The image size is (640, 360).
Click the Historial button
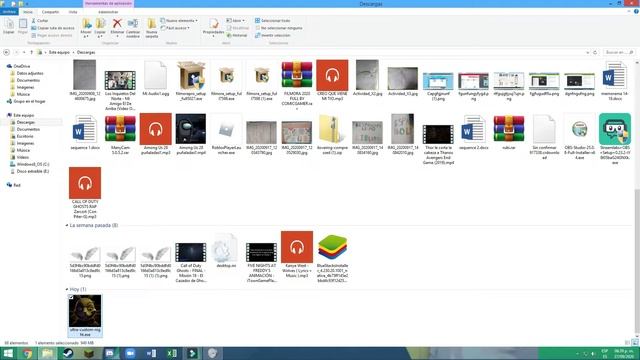(x=237, y=35)
